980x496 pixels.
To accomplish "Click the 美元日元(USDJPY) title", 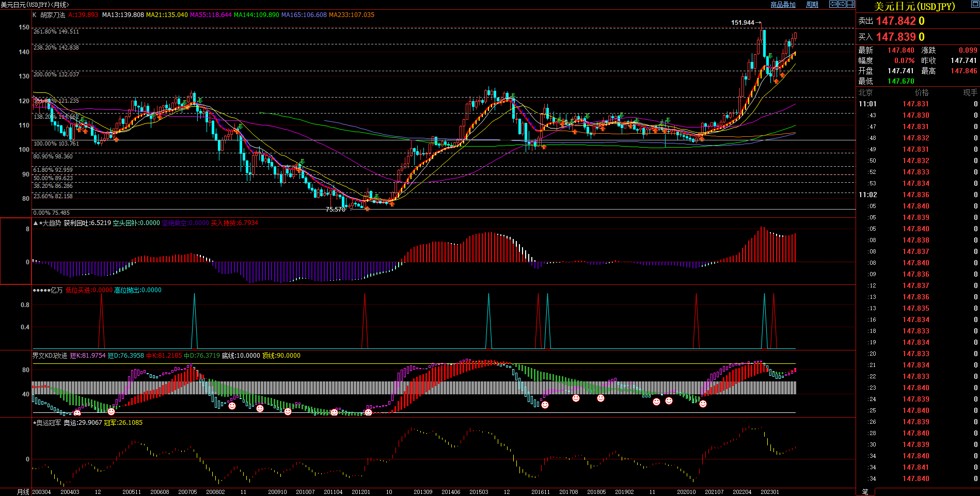I will coord(914,6).
